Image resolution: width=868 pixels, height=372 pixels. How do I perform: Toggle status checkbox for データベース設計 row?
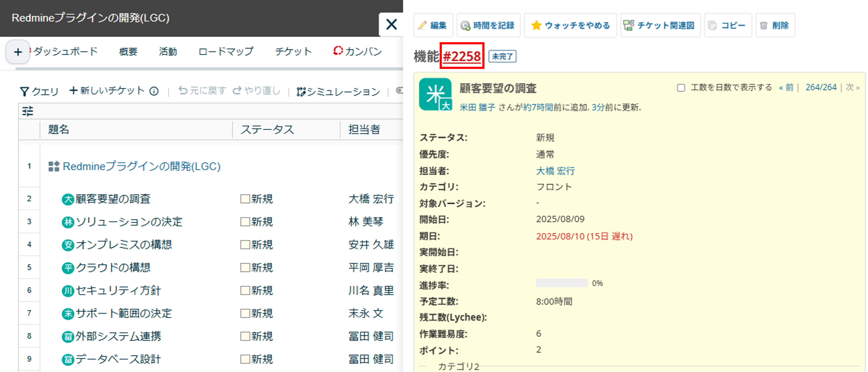coord(245,359)
